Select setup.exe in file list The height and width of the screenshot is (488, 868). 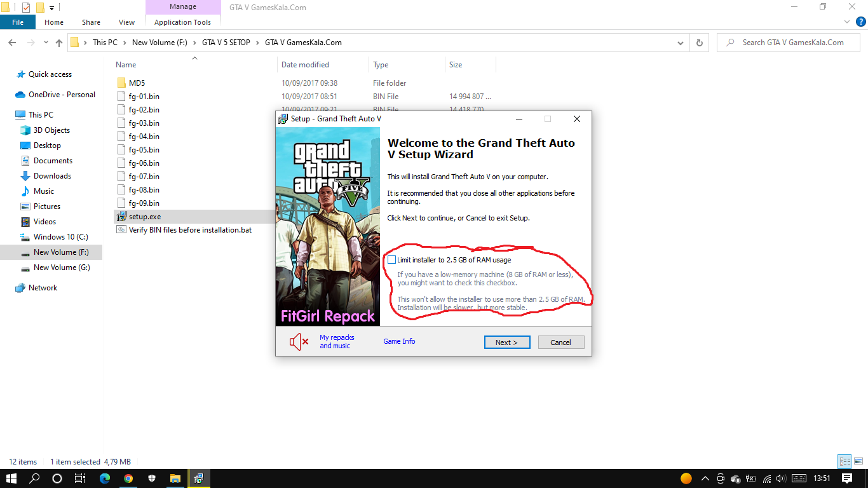point(145,217)
